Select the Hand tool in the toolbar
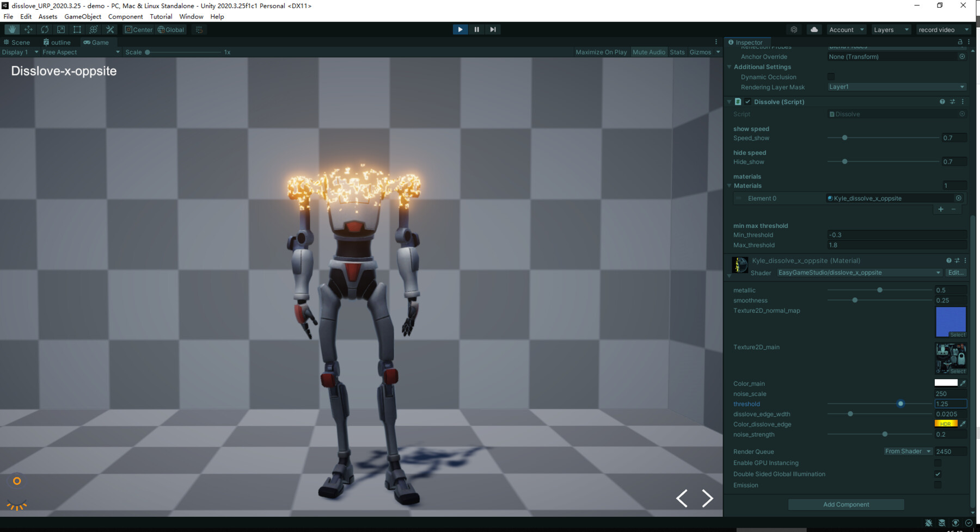Screen dimensions: 980x532 click(12, 29)
